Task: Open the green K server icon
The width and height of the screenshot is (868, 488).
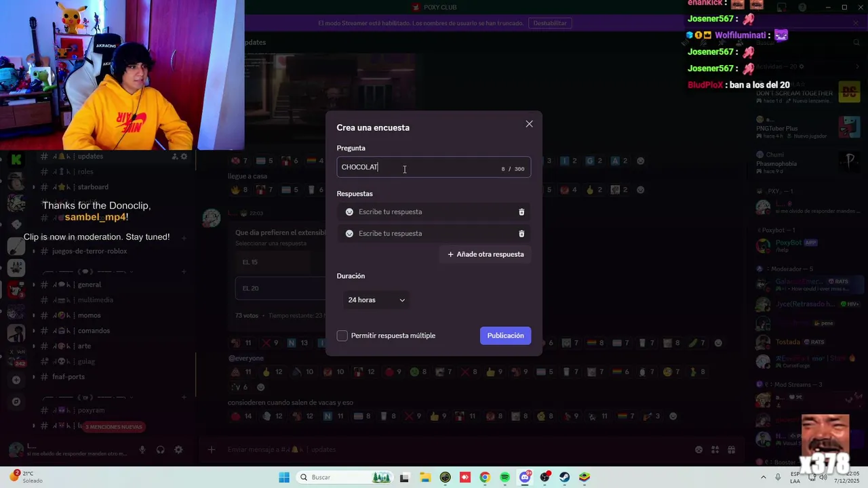Action: point(16,160)
